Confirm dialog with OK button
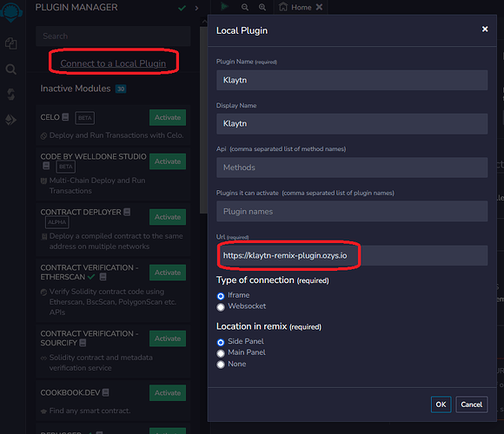Viewport: 504px width, 434px height. [441, 404]
